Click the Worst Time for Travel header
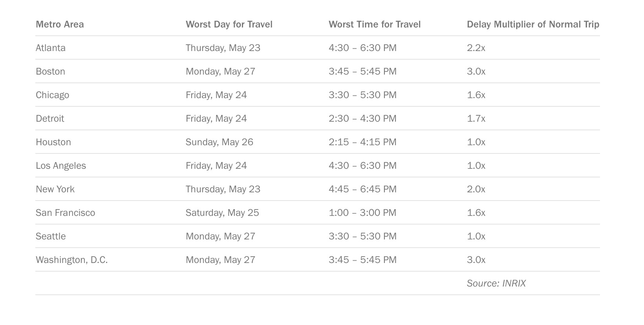The image size is (644, 325). click(374, 24)
